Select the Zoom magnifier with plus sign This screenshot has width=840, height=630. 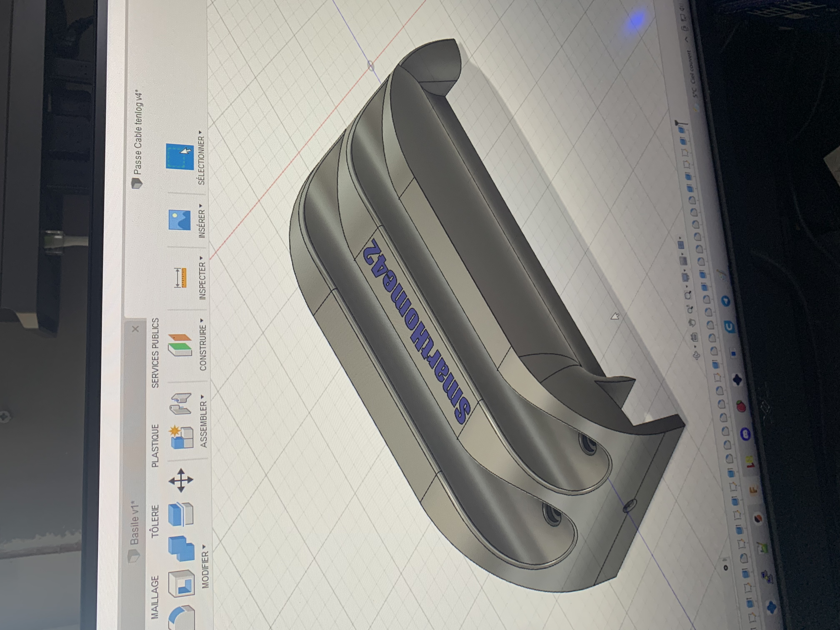(x=690, y=309)
